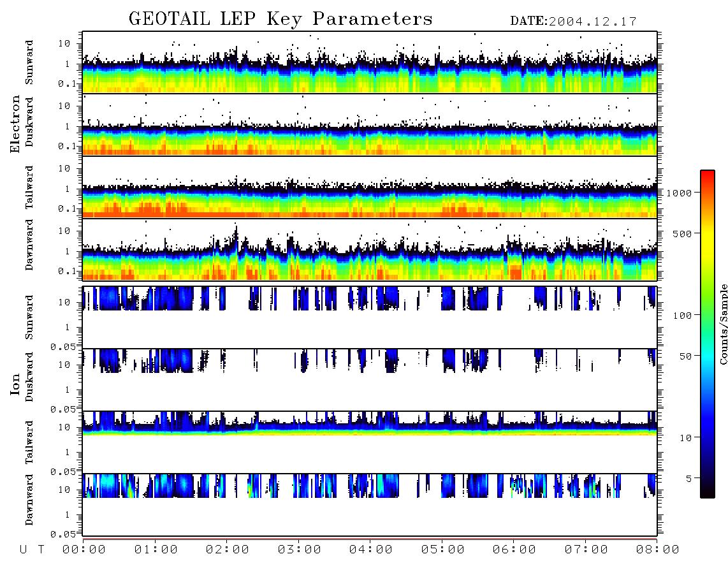
Task: Click inside the Ion Sunward spectrogram panel
Action: point(370,317)
